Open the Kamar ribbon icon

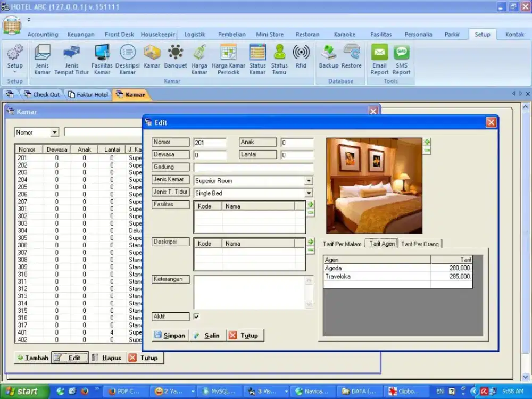click(x=152, y=56)
